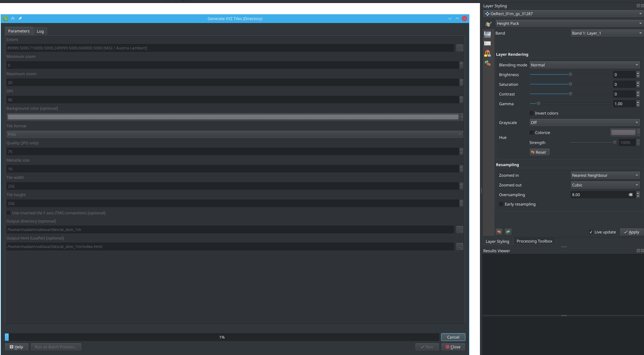Click the pin icon in dialog title bar
Viewport: 644px width, 355px height.
point(20,18)
